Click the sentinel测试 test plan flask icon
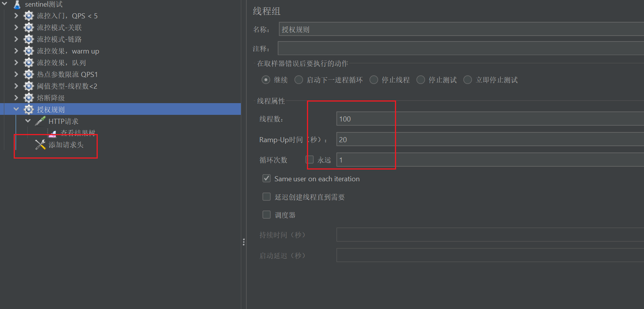644x309 pixels. (17, 4)
